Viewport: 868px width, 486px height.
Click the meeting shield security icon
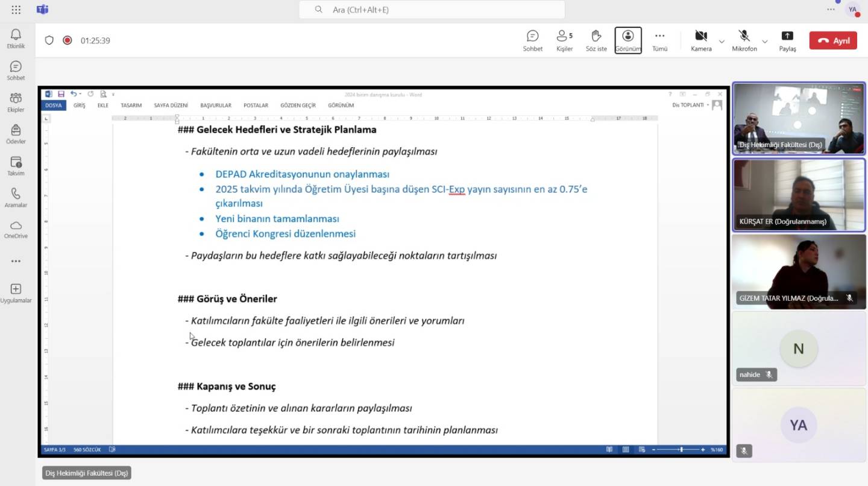(x=49, y=40)
